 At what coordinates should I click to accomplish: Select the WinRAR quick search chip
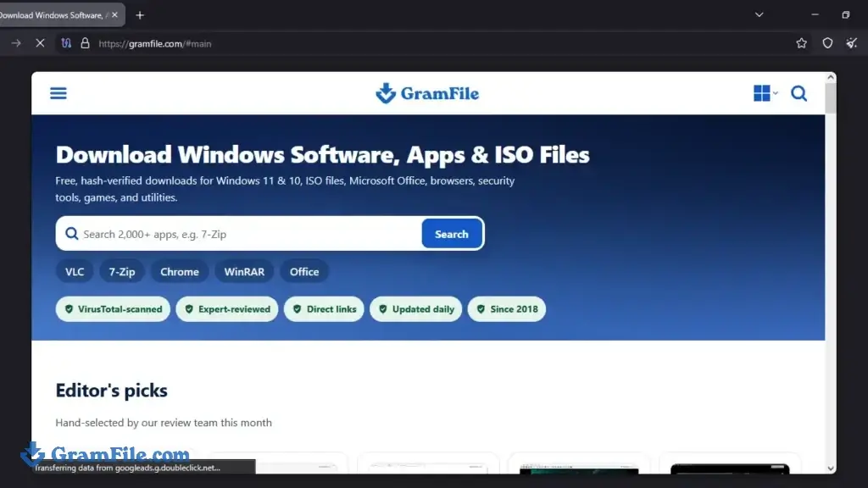pyautogui.click(x=244, y=272)
